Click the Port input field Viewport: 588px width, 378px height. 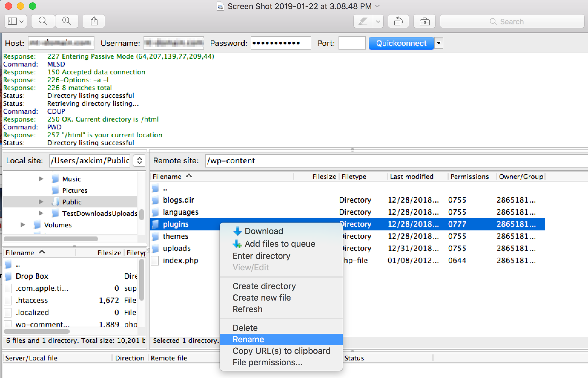click(352, 43)
